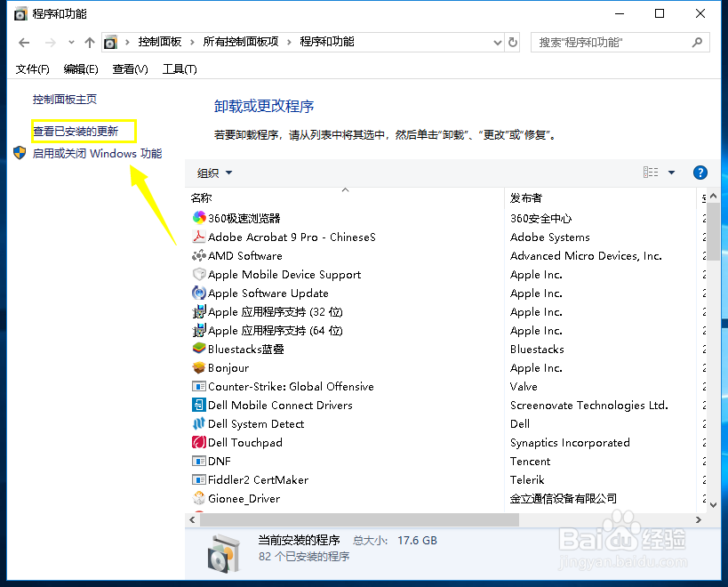This screenshot has width=728, height=587.
Task: Open the 工具(T) menu
Action: pyautogui.click(x=180, y=69)
